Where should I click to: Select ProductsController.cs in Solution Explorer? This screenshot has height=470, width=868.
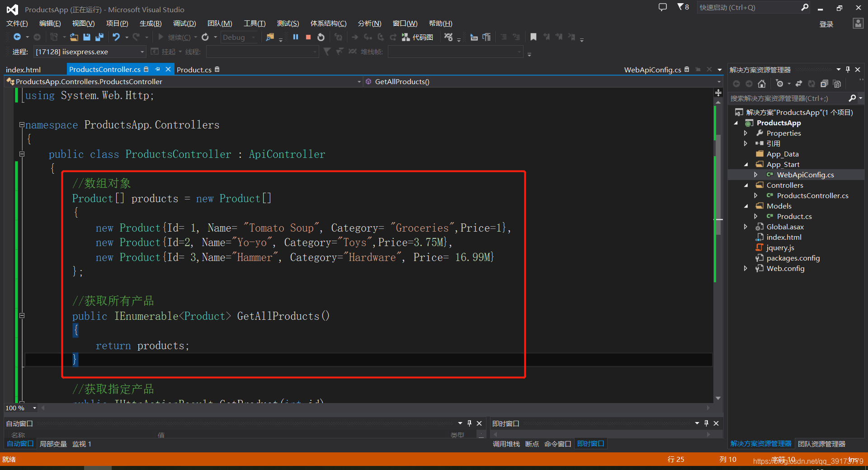point(812,196)
